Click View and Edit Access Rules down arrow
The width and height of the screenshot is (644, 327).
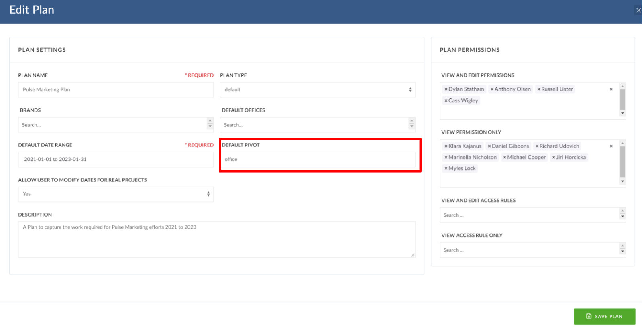click(x=622, y=217)
